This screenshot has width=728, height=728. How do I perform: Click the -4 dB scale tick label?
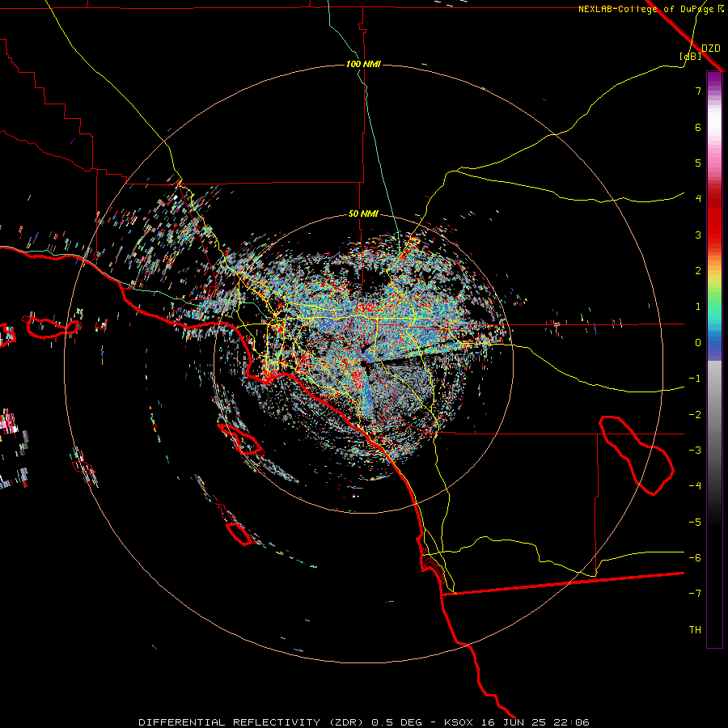pos(695,486)
